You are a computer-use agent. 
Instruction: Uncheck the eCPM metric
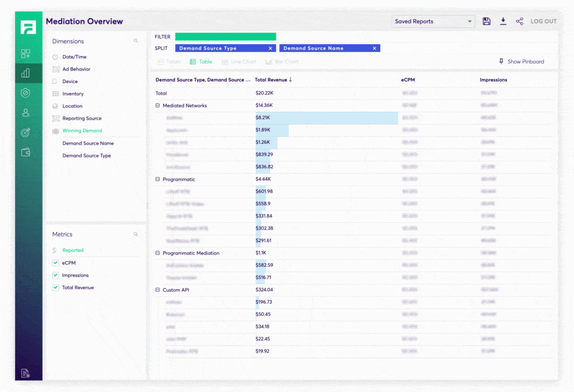click(x=55, y=263)
